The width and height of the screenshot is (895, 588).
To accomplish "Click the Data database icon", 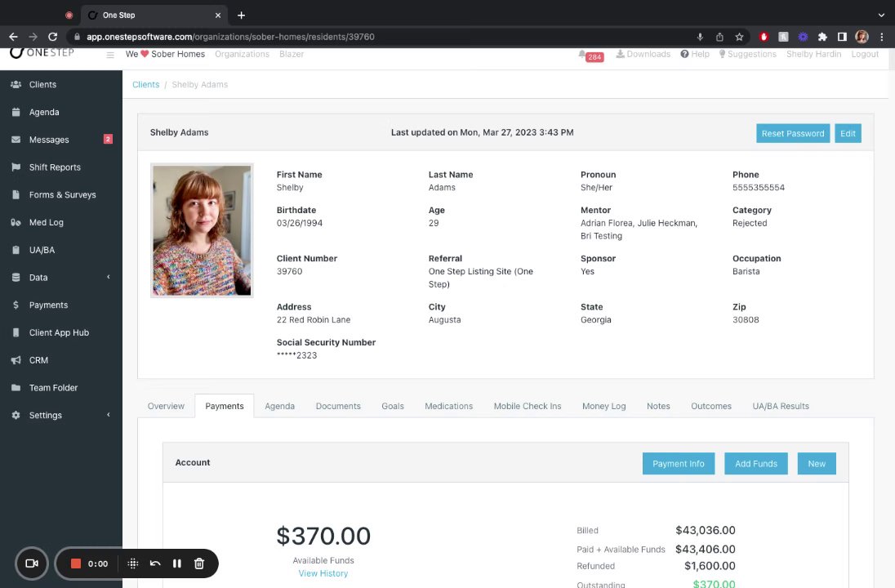I will click(x=16, y=278).
